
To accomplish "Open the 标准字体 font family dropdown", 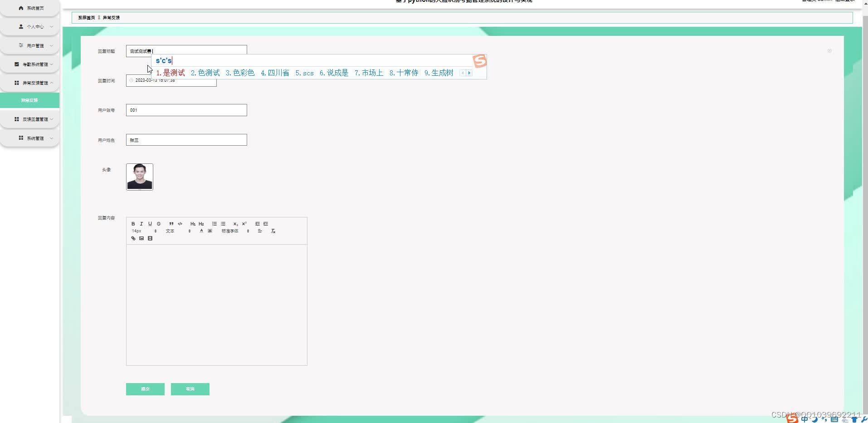I will pyautogui.click(x=235, y=231).
